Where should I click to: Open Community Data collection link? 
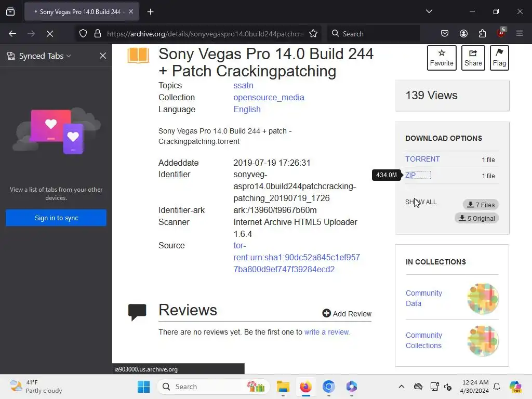(424, 298)
